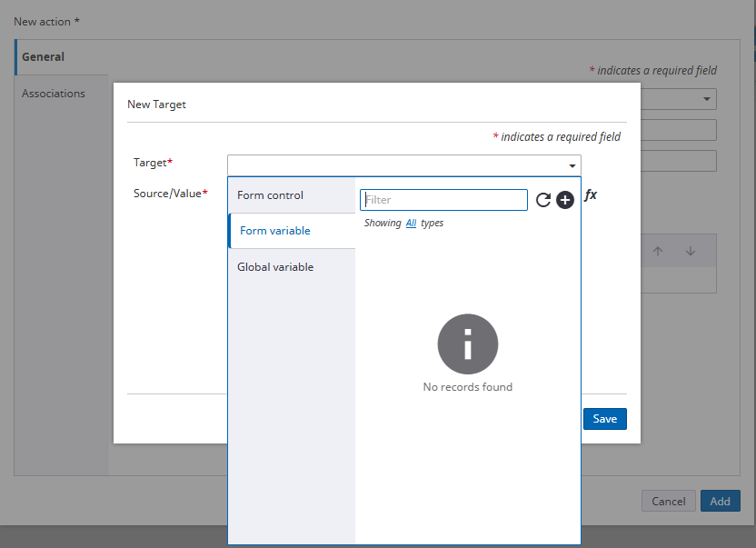The height and width of the screenshot is (548, 756).
Task: Click the Add button
Action: click(720, 501)
